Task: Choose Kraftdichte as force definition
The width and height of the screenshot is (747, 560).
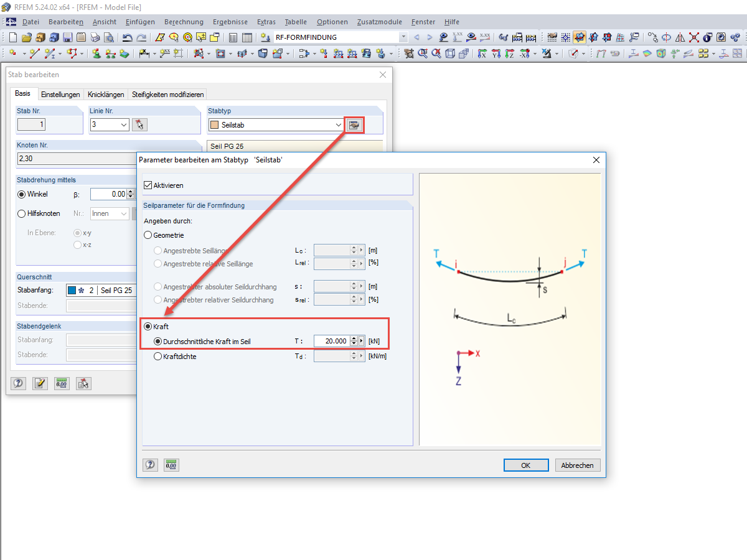Action: pos(157,356)
